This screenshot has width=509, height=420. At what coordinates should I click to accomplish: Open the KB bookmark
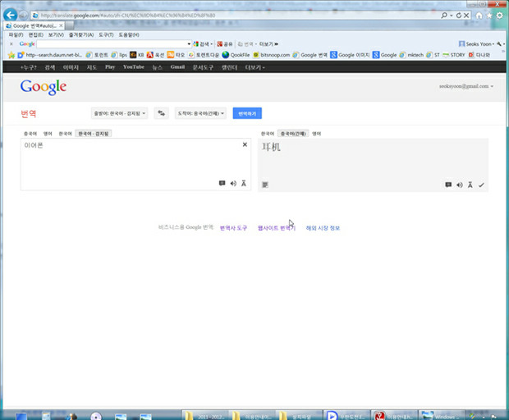(x=136, y=55)
